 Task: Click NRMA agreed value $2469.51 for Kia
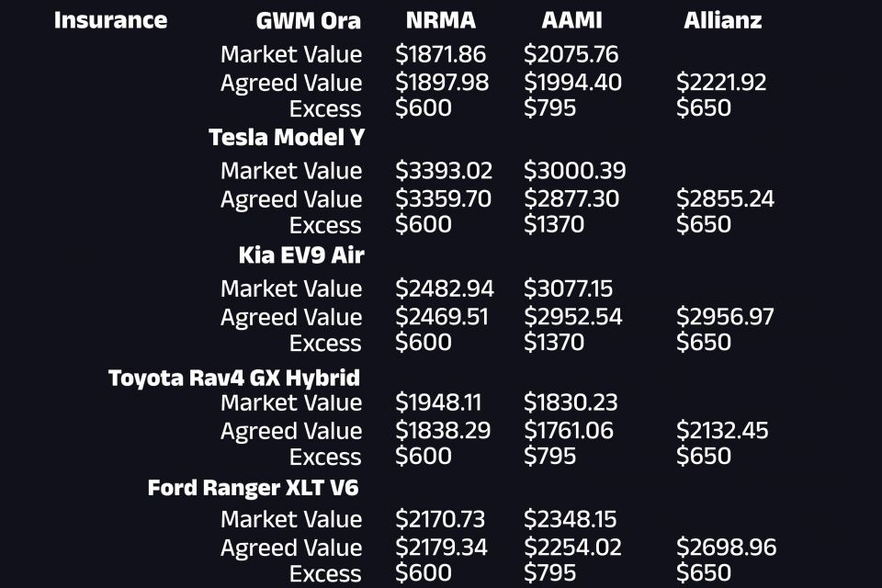[442, 317]
